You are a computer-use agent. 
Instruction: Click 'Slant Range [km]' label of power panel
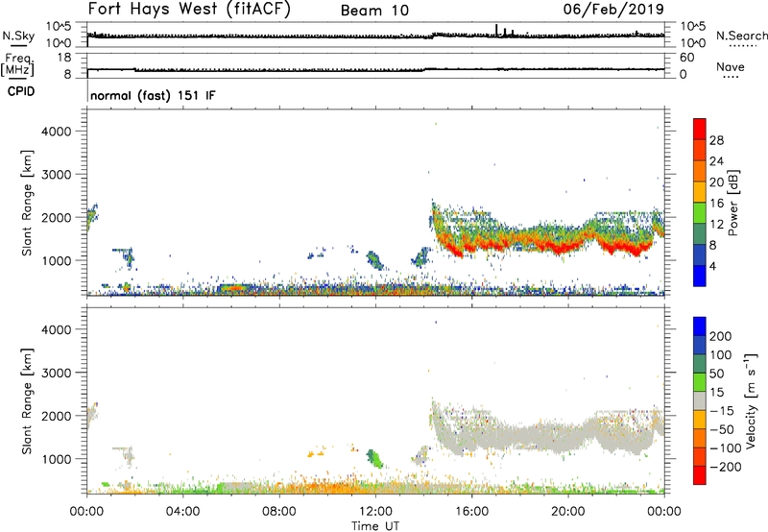[27, 204]
